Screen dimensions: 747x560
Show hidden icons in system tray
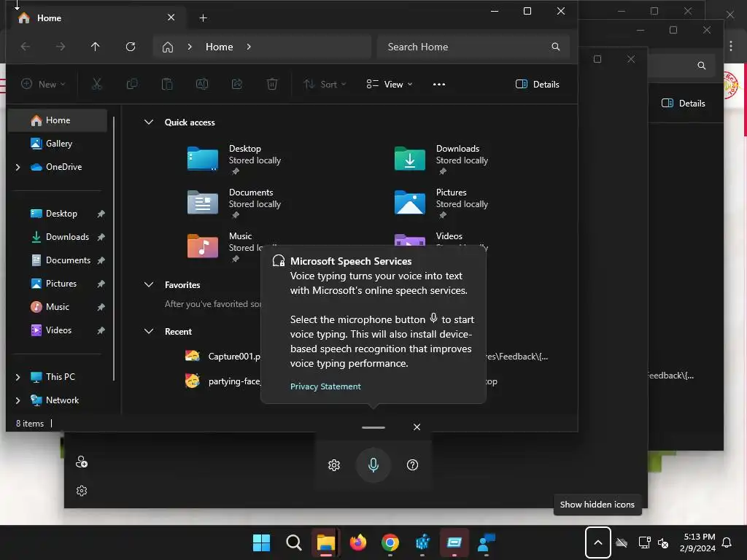[x=598, y=542]
